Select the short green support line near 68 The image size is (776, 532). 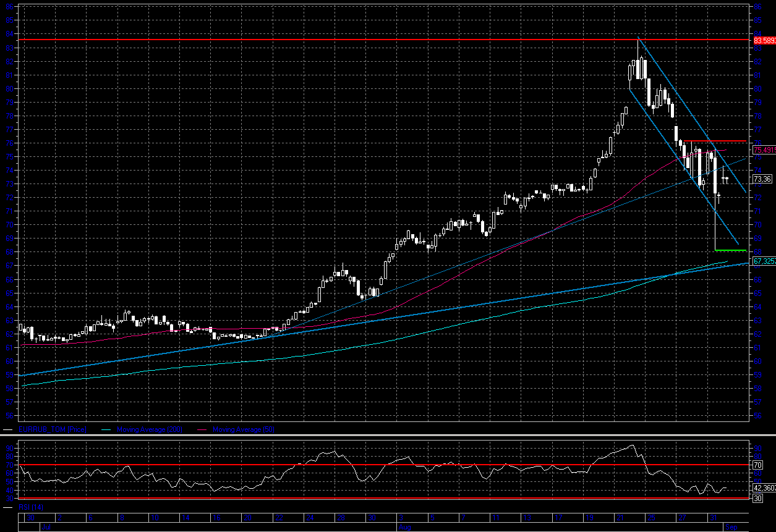coord(730,250)
